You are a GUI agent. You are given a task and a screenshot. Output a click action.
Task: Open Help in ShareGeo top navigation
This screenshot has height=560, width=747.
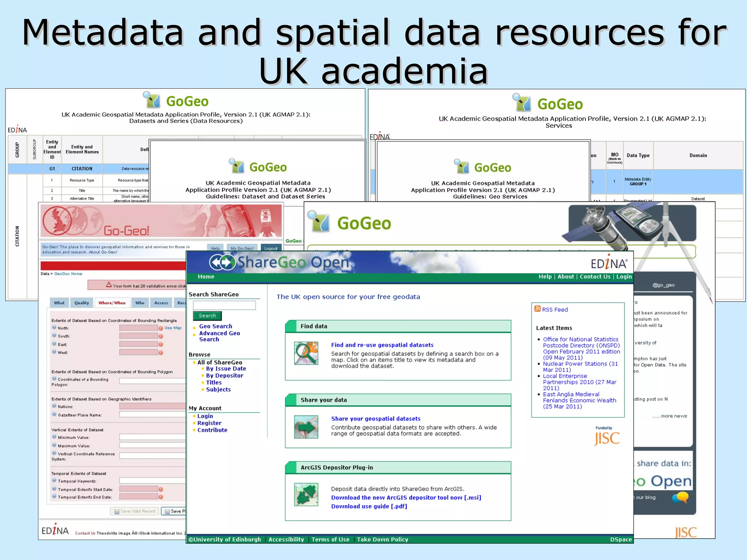point(545,277)
